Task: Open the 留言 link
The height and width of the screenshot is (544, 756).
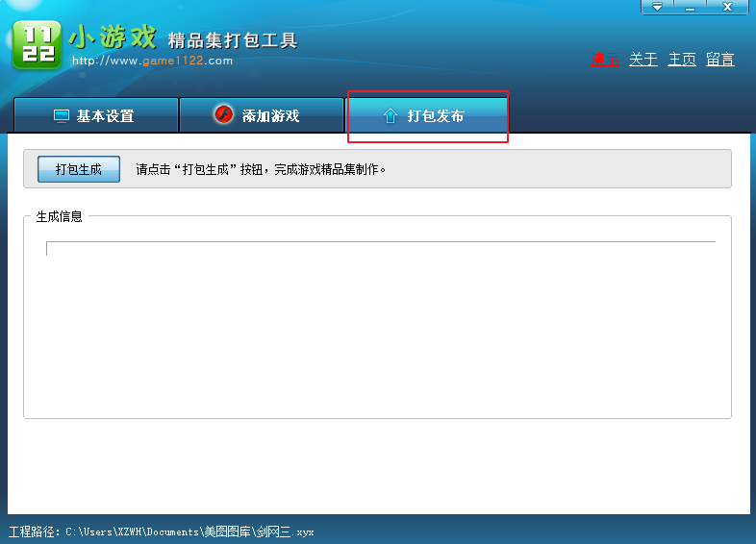Action: (x=720, y=60)
